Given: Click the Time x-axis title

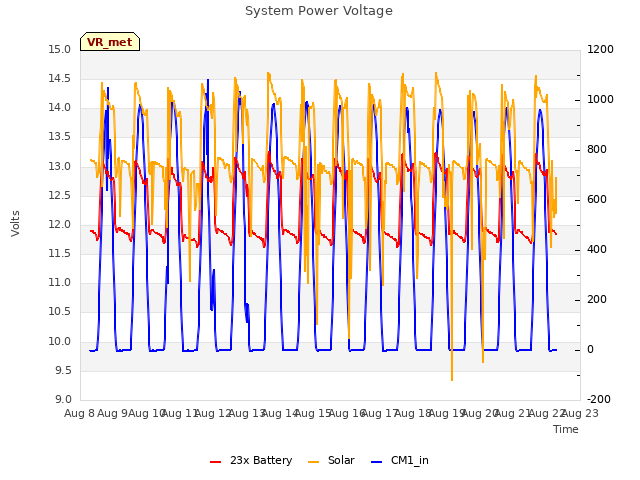Looking at the screenshot, I should click(x=566, y=429).
